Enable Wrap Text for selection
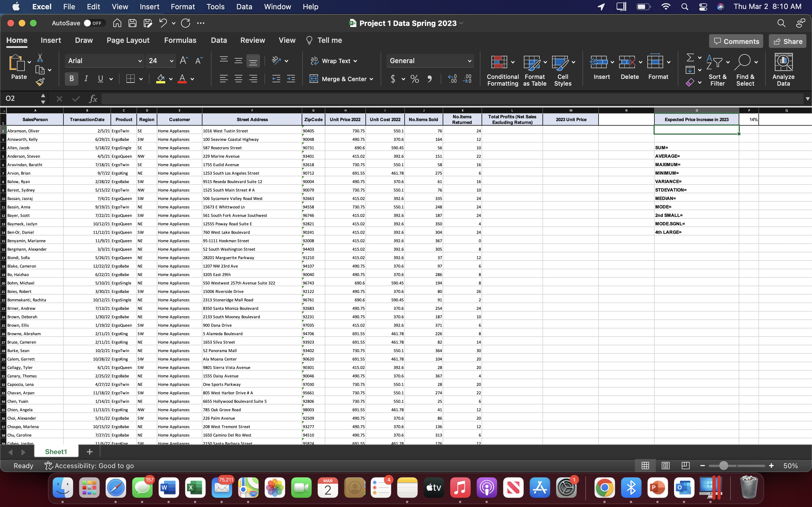This screenshot has height=507, width=812. point(314,61)
